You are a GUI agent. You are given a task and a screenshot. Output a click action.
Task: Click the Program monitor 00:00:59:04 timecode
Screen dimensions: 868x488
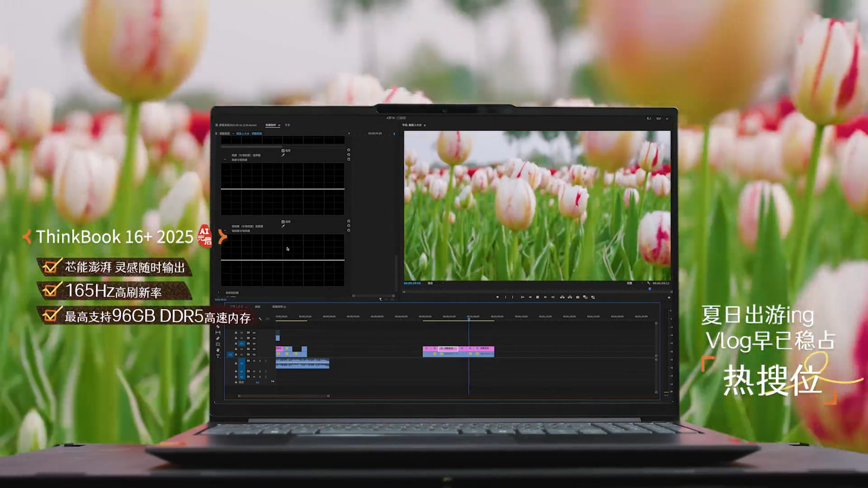click(412, 283)
